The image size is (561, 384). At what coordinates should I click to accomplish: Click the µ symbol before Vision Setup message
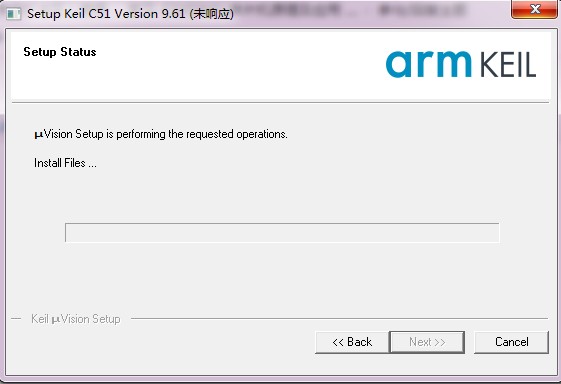point(39,135)
